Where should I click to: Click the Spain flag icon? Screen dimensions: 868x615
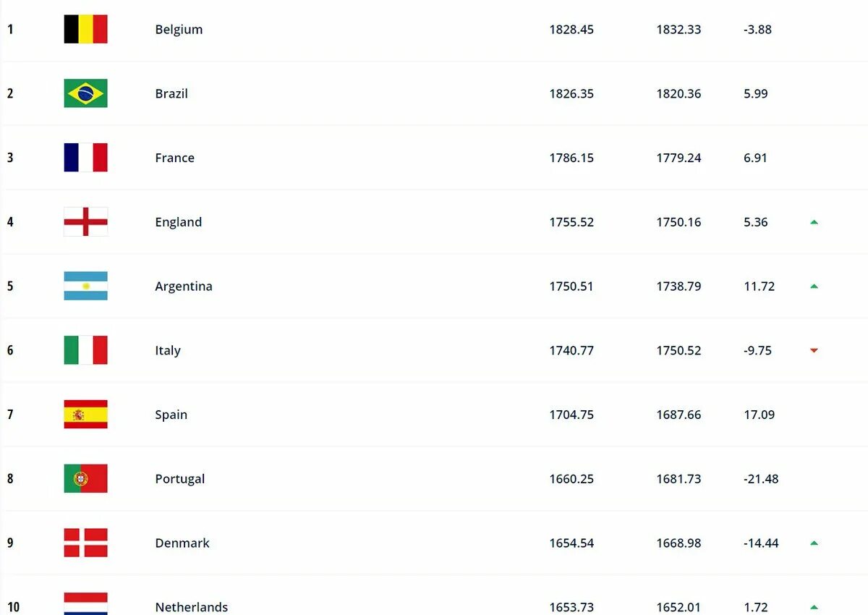[x=85, y=415]
